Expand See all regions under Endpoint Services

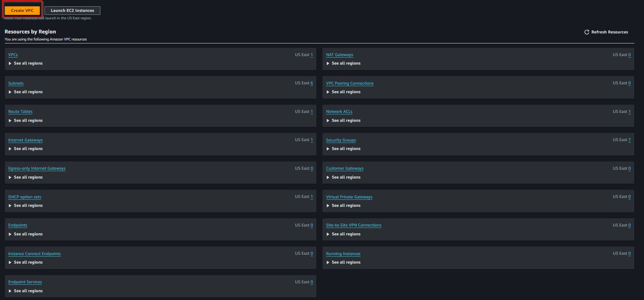point(26,291)
